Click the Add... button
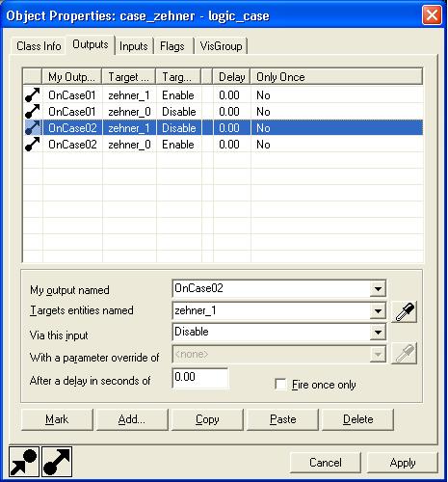The width and height of the screenshot is (448, 482). coord(132,419)
